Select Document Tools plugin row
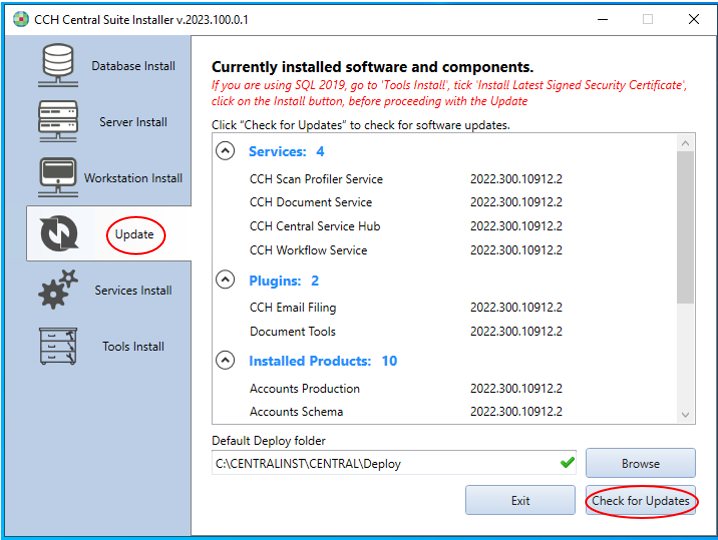This screenshot has width=718, height=540. point(406,331)
